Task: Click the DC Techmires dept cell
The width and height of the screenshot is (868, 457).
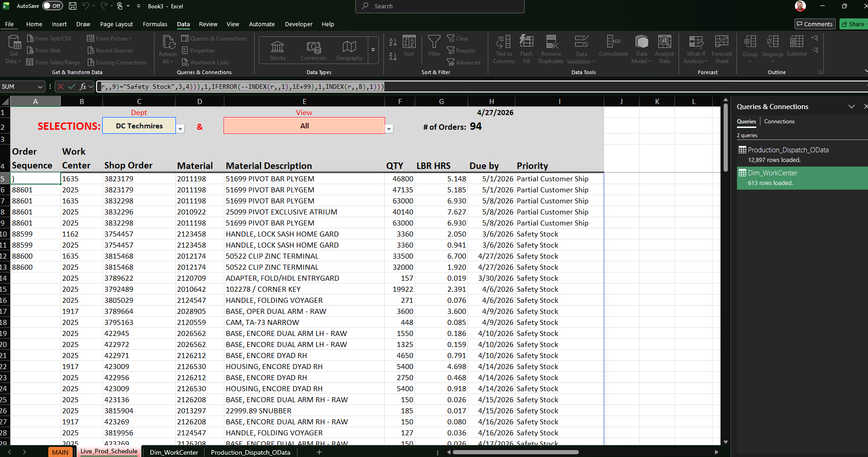Action: 139,126
